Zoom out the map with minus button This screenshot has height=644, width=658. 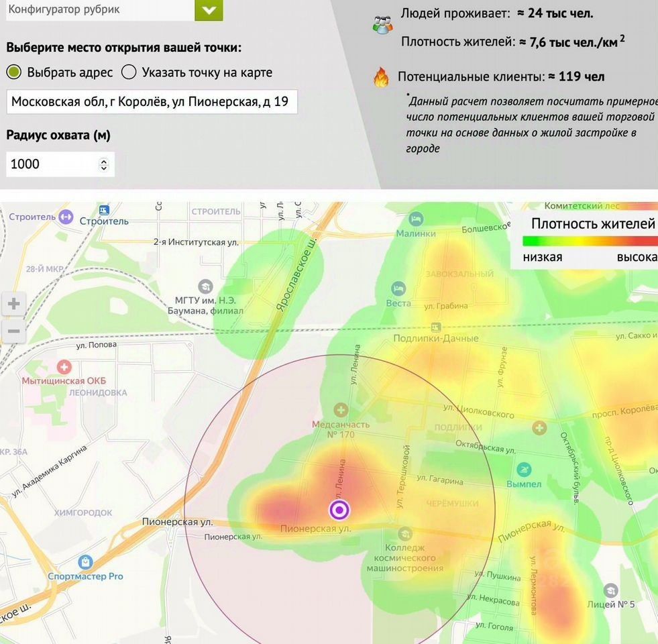14,331
